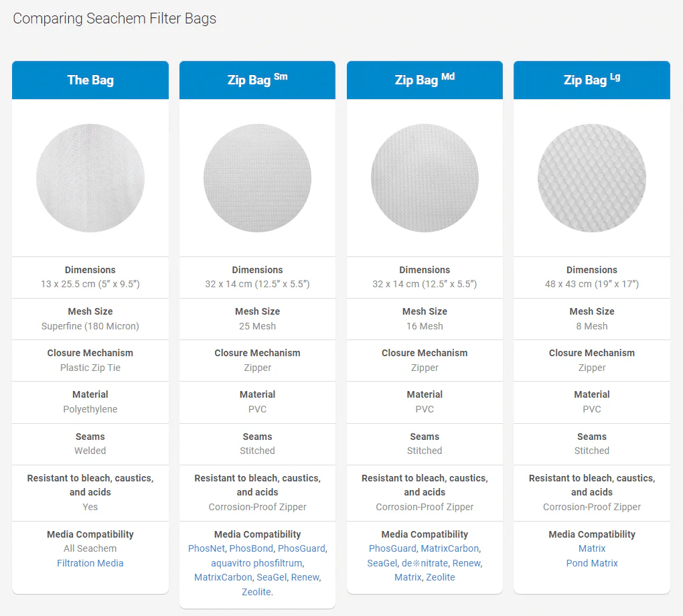
Task: Open SeaGel link in Zip Bag Md column
Action: 382,563
